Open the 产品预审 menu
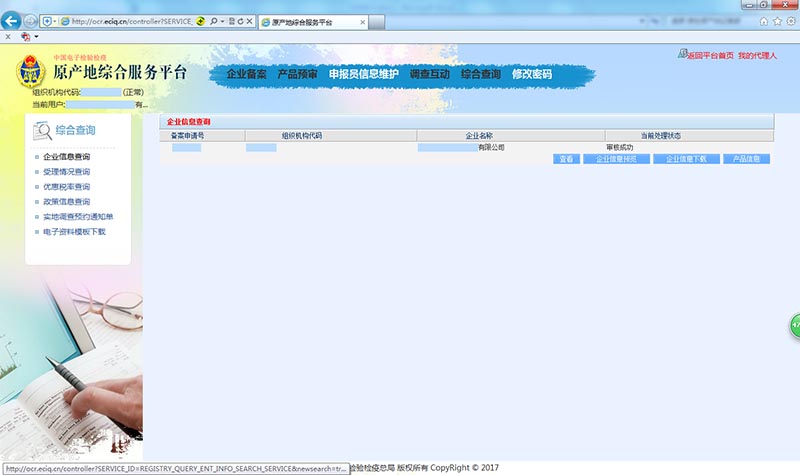The height and width of the screenshot is (475, 800). pyautogui.click(x=297, y=74)
